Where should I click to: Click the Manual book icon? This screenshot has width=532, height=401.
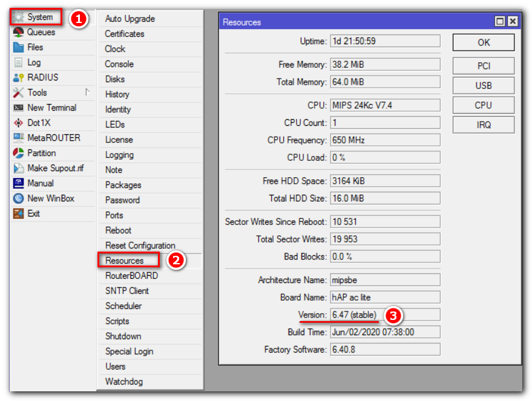(x=18, y=183)
